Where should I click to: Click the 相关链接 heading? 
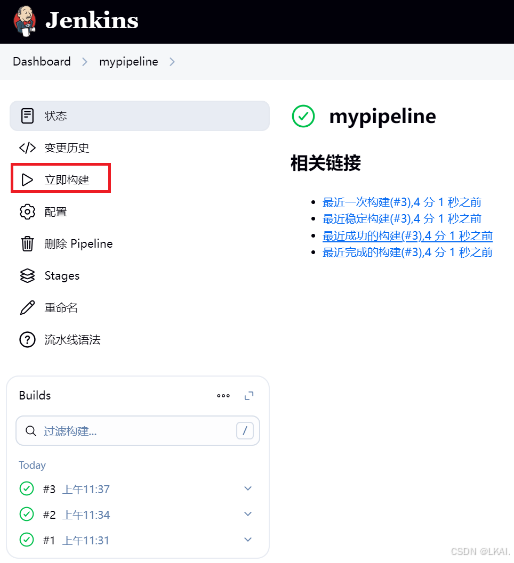click(326, 163)
